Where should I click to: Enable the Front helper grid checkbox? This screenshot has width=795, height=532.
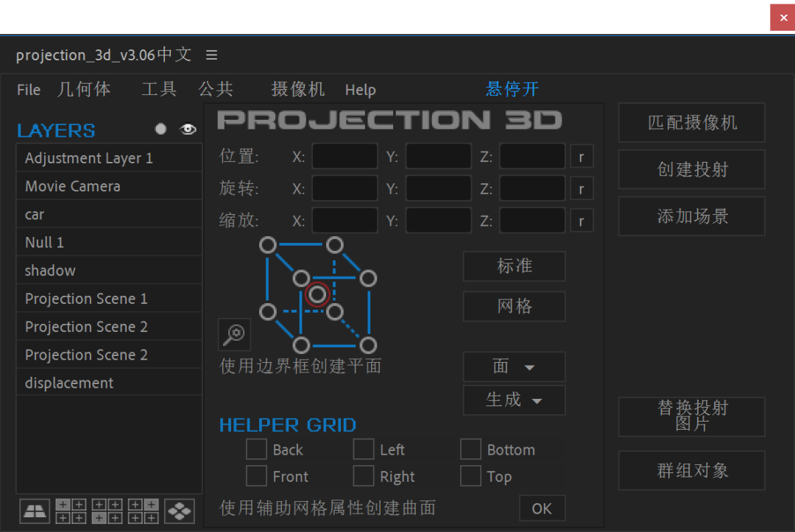click(x=256, y=476)
